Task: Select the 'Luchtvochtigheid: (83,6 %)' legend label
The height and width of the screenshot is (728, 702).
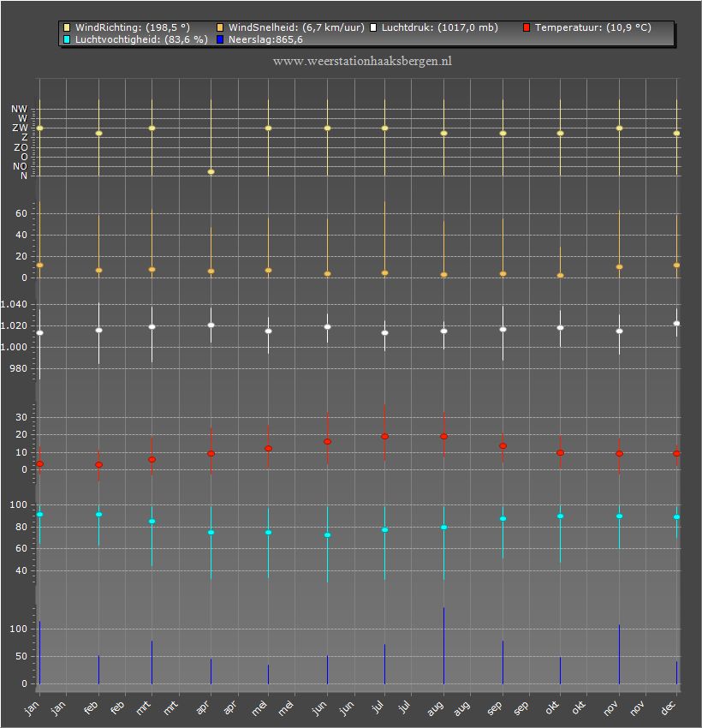Action: tap(141, 40)
